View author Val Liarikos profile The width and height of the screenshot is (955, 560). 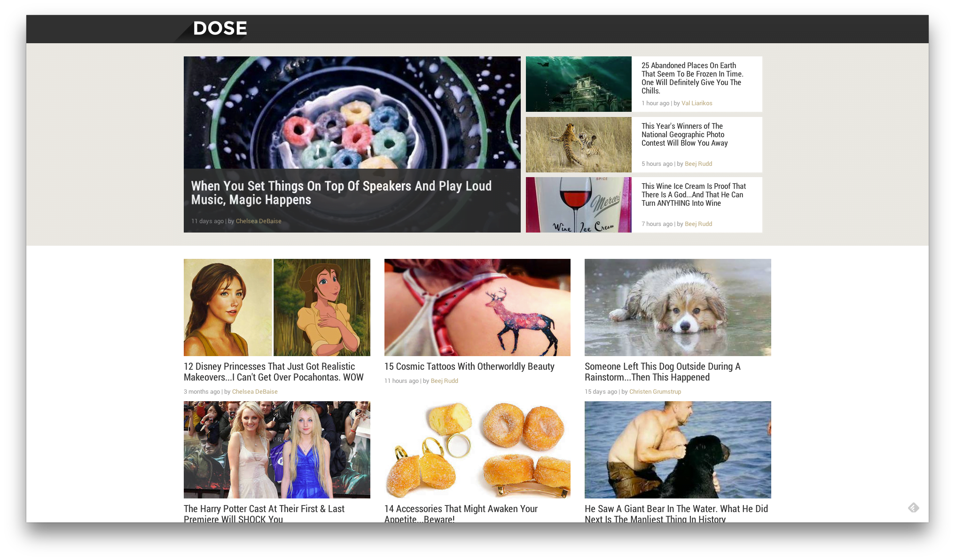pyautogui.click(x=697, y=103)
